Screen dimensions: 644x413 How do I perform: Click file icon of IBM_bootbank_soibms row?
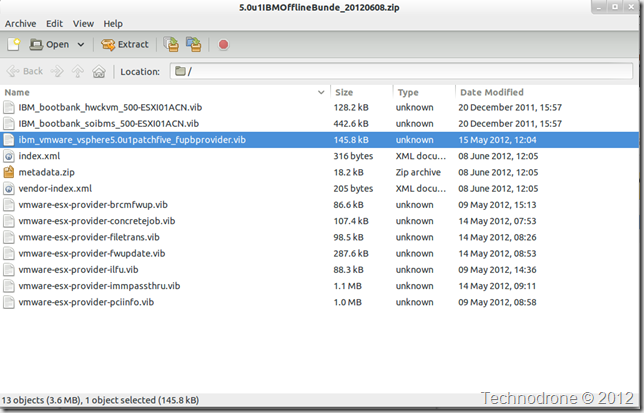tap(9, 124)
